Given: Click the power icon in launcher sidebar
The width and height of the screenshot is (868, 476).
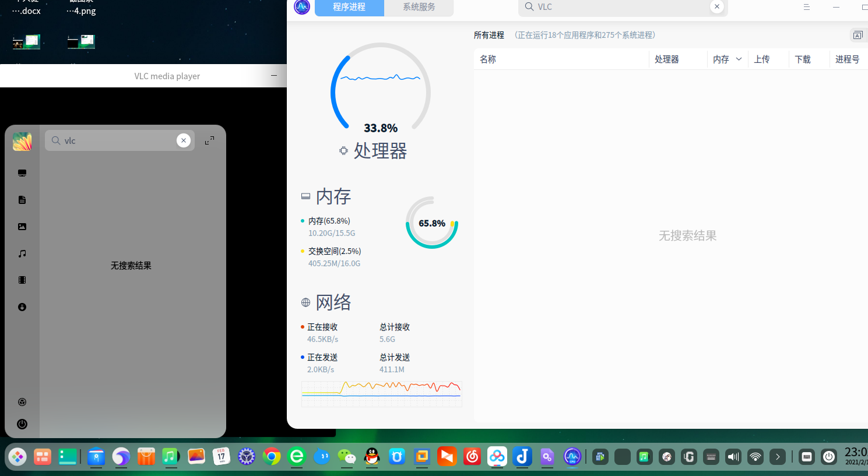Looking at the screenshot, I should (x=22, y=424).
